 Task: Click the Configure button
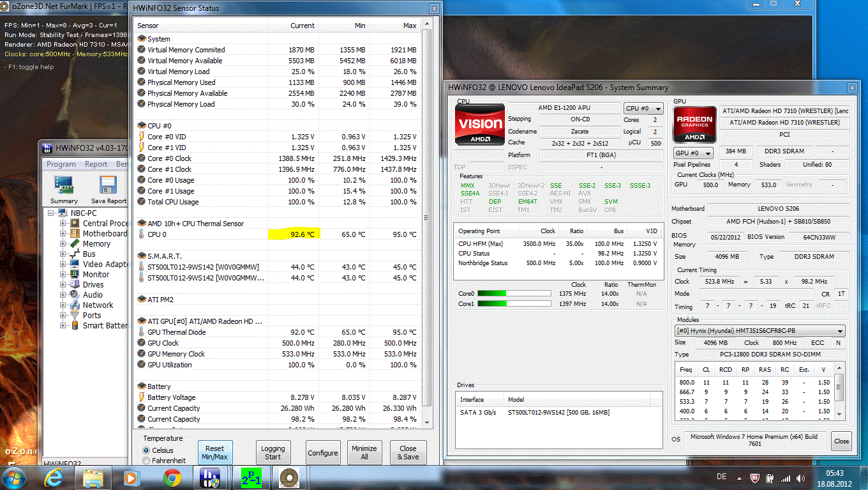pos(323,452)
